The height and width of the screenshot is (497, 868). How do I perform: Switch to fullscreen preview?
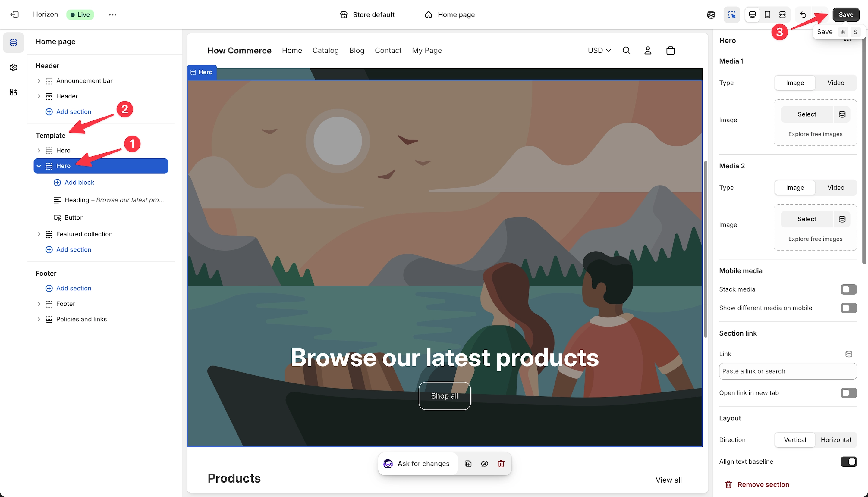point(782,15)
